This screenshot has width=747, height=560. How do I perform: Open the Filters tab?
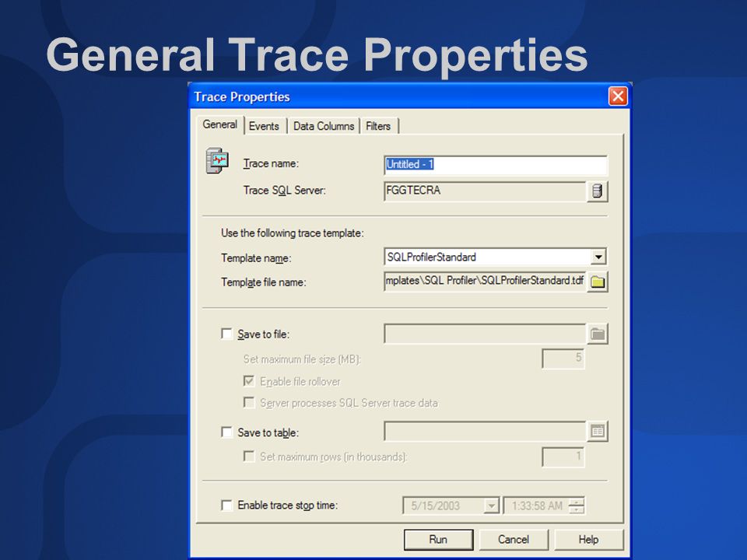click(378, 126)
